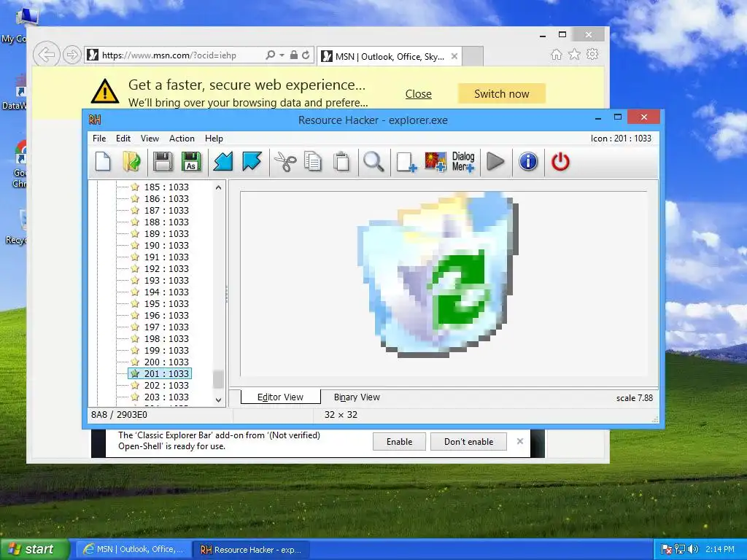This screenshot has width=747, height=560.
Task: Switch to the Binary View tab
Action: tap(357, 397)
